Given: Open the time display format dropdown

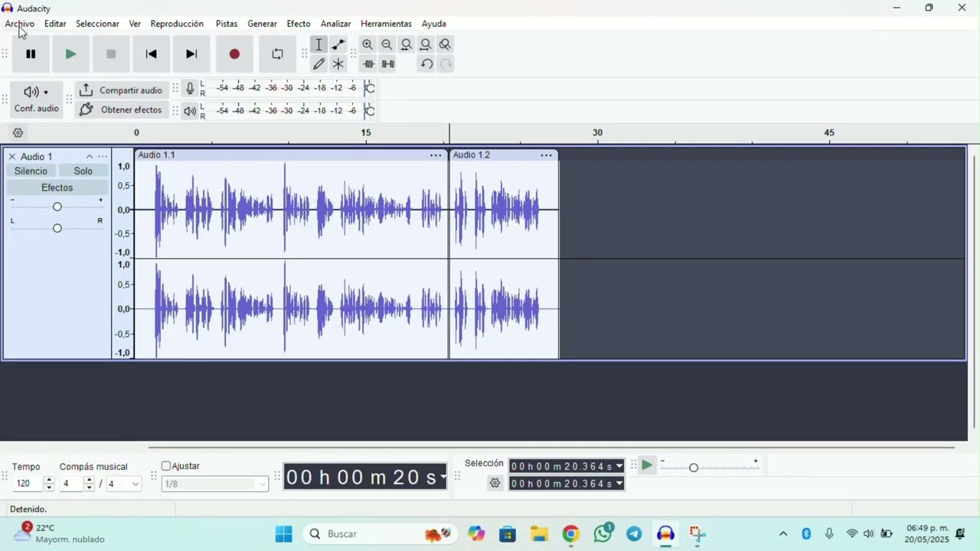Looking at the screenshot, I should 443,478.
